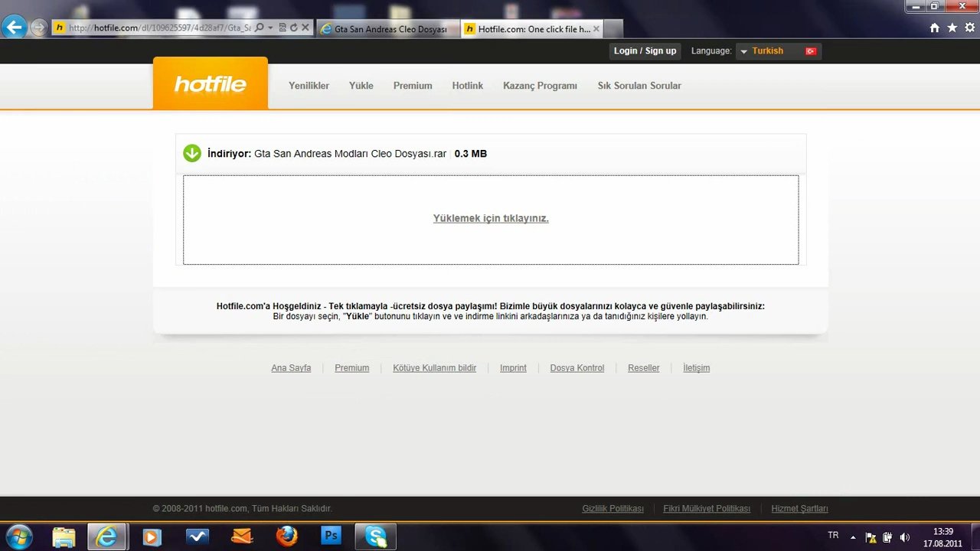Viewport: 980px width, 551px height.
Task: Click the blue checkmark app taskbar icon
Action: click(x=197, y=536)
